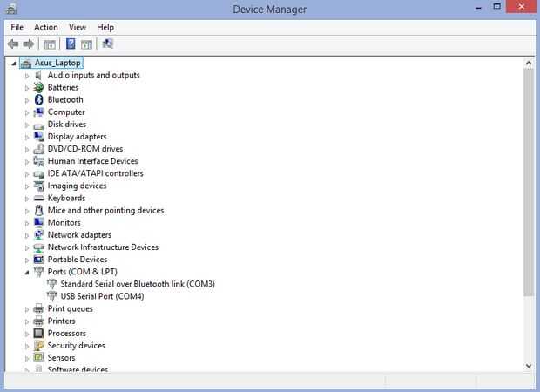Select Mice and other pointing devices label
The height and width of the screenshot is (392, 540).
coord(105,211)
